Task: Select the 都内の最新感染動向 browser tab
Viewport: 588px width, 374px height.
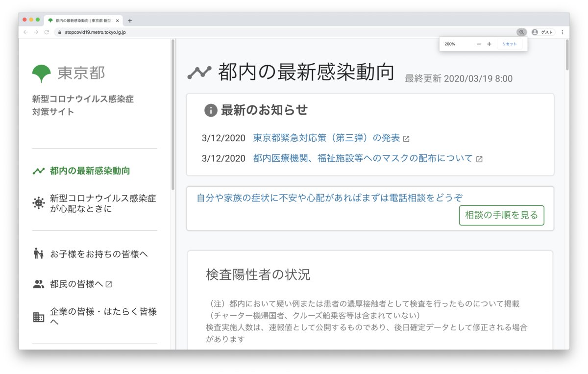Action: [78, 20]
